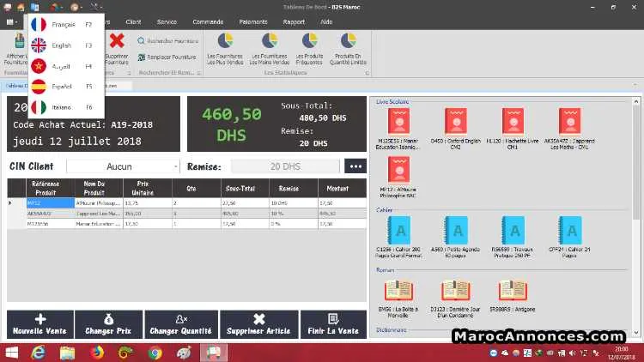Image resolution: width=644 pixels, height=362 pixels.
Task: Open the Client menu
Action: pos(133,21)
